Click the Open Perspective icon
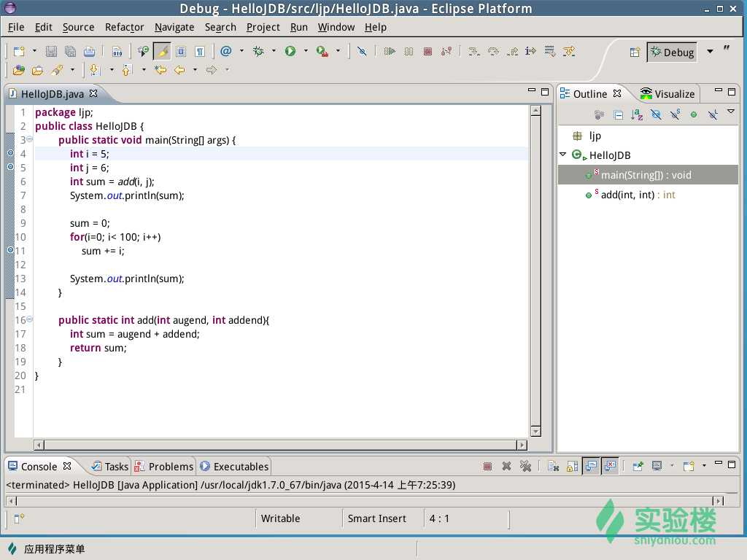Viewport: 747px width, 560px height. pos(635,52)
